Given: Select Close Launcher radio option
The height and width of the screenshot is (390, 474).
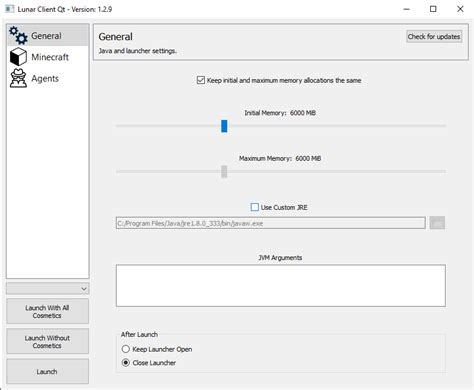Looking at the screenshot, I should point(126,362).
